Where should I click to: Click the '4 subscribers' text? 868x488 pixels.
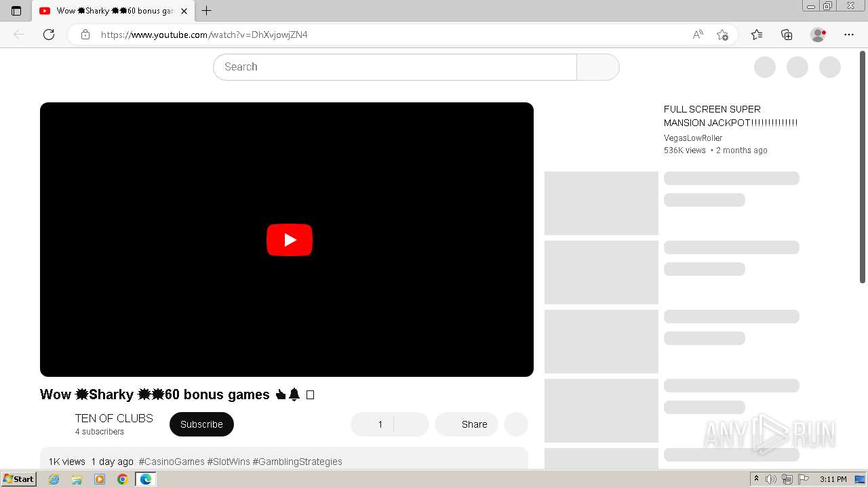click(x=100, y=432)
